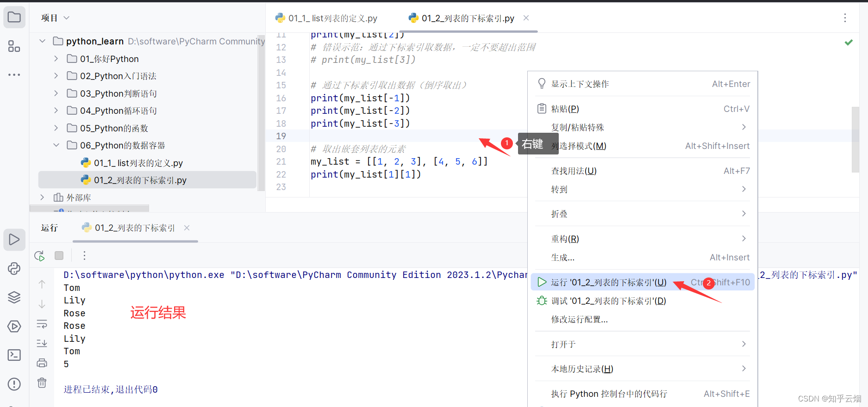
Task: Show more tool windows via the left sidebar ellipsis
Action: tap(14, 74)
